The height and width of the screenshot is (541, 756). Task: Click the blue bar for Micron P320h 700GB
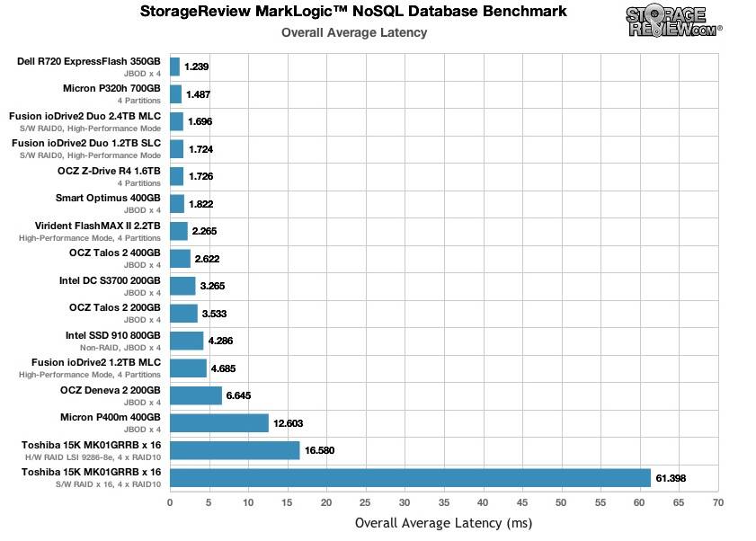pos(175,94)
